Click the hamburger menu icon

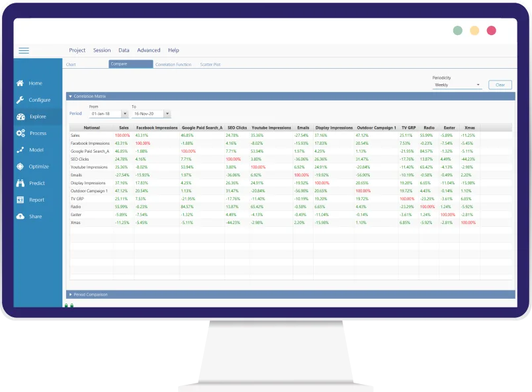[24, 50]
